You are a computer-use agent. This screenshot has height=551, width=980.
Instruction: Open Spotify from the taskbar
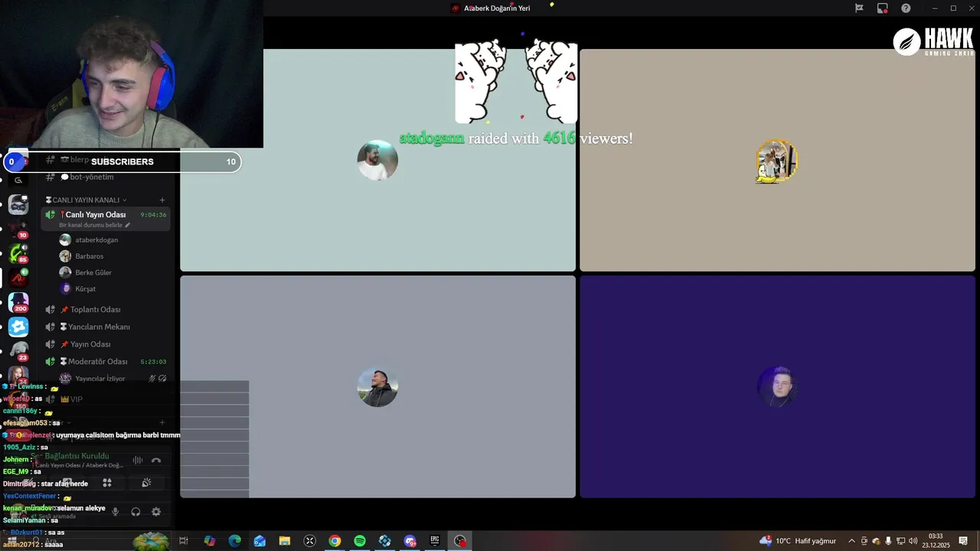[360, 541]
